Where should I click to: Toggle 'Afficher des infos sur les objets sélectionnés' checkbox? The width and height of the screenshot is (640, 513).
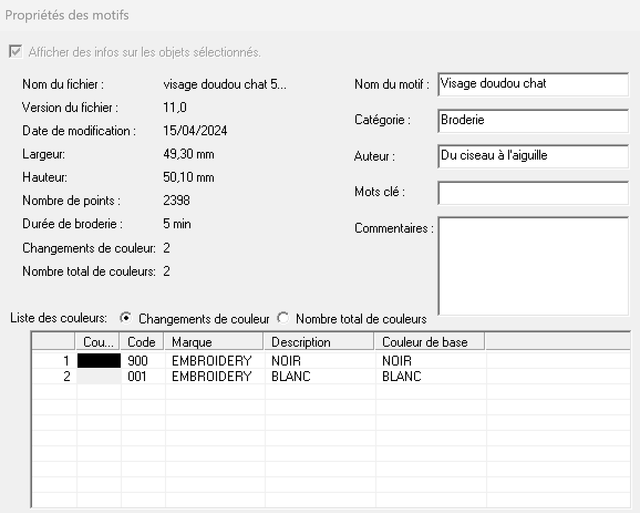[x=16, y=52]
